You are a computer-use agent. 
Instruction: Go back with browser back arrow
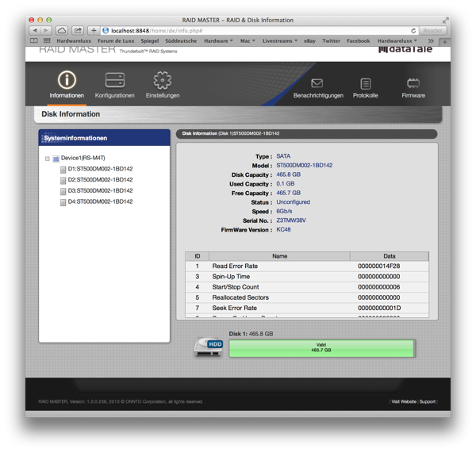point(35,30)
